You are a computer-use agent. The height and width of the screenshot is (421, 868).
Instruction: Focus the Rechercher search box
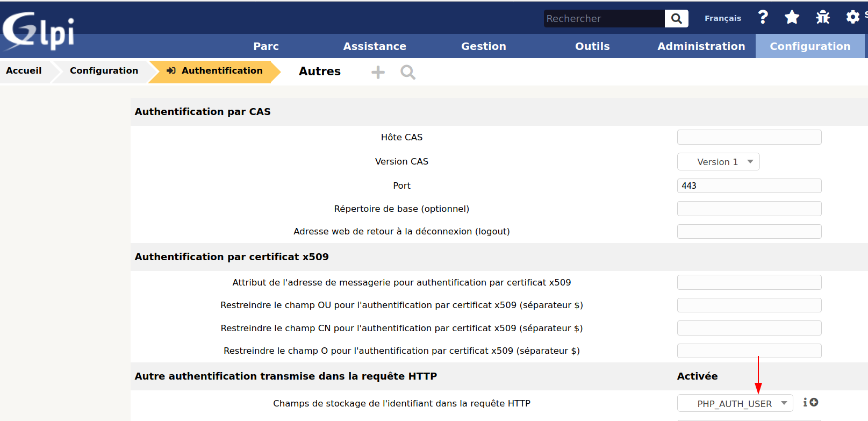click(x=604, y=19)
